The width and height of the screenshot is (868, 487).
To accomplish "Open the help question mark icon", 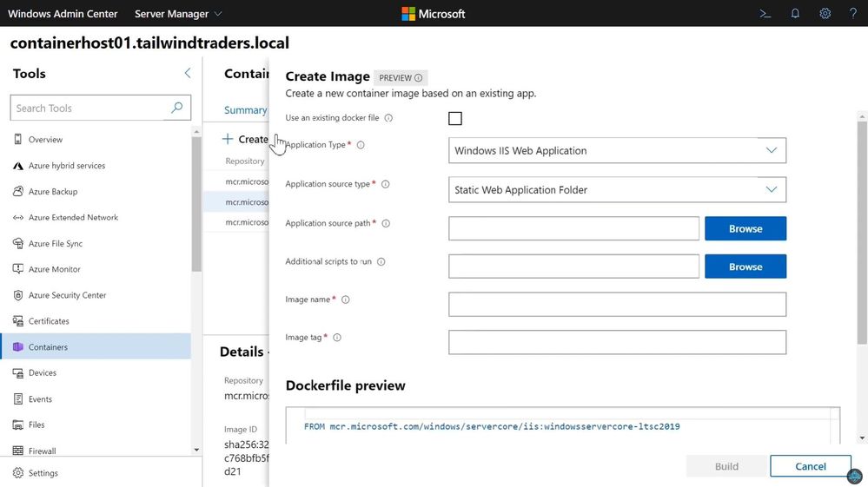I will (853, 14).
